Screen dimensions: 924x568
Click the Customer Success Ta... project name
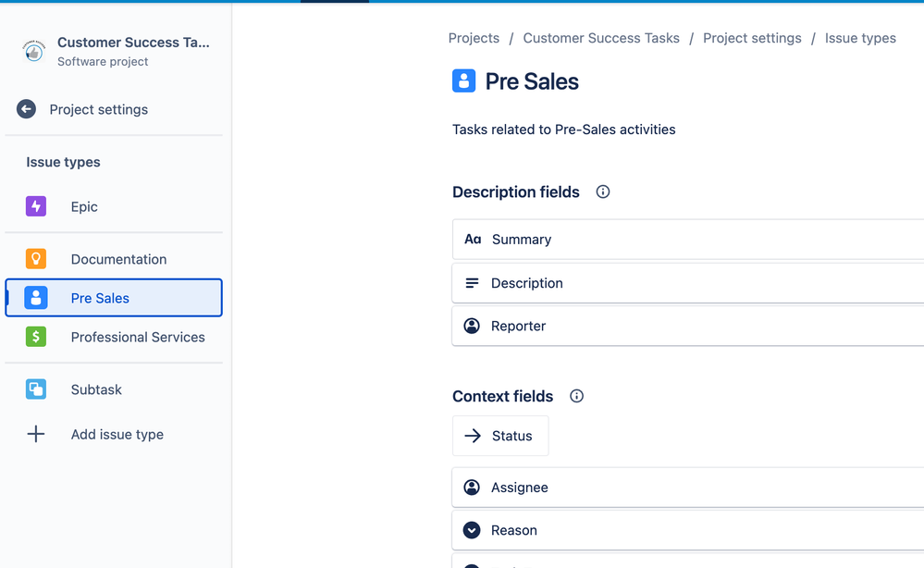pos(133,43)
